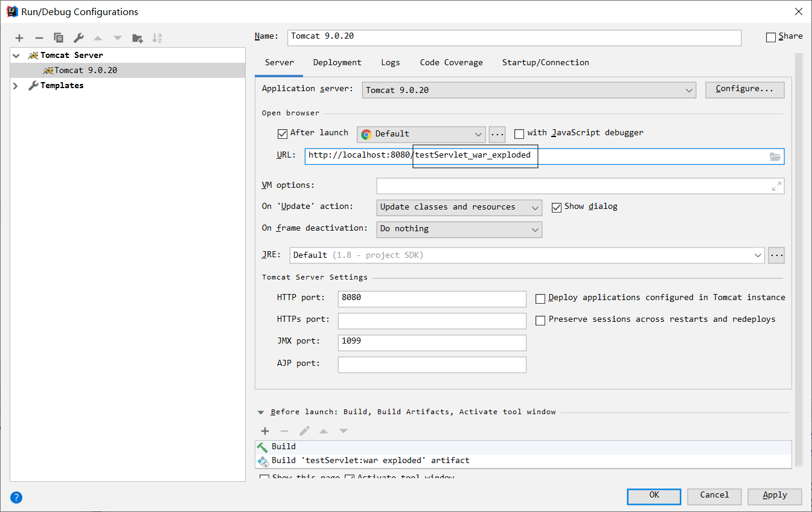Create new folder icon in toolbar
This screenshot has width=812, height=512.
(x=138, y=38)
